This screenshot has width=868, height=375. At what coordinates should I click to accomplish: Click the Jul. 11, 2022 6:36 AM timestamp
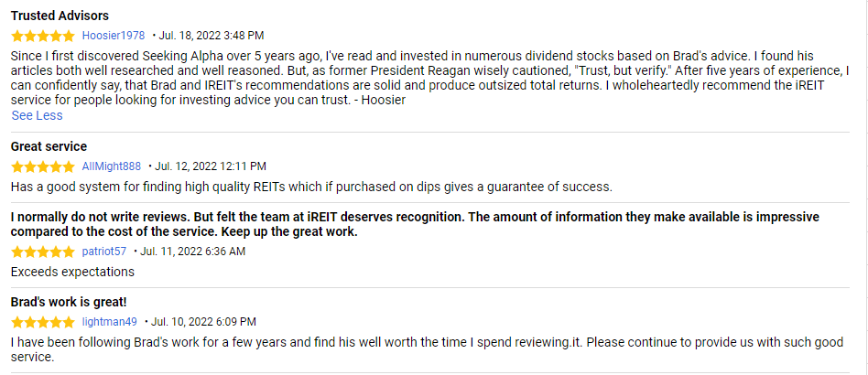click(x=192, y=252)
